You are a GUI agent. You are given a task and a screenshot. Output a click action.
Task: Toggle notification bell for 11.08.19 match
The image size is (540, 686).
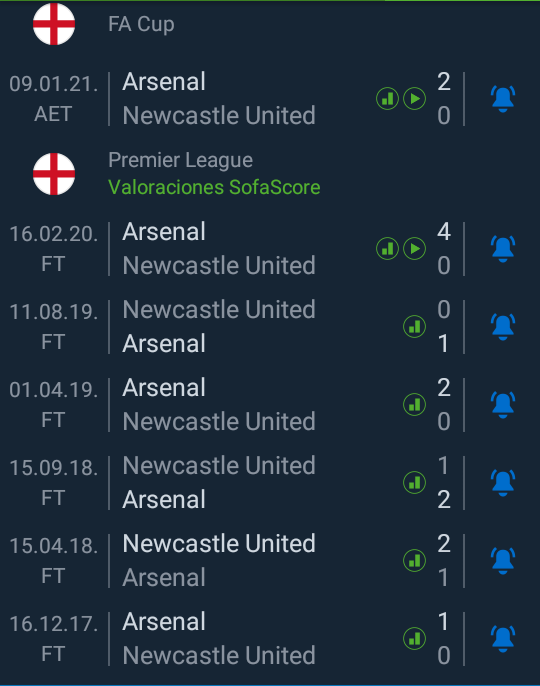pos(503,326)
